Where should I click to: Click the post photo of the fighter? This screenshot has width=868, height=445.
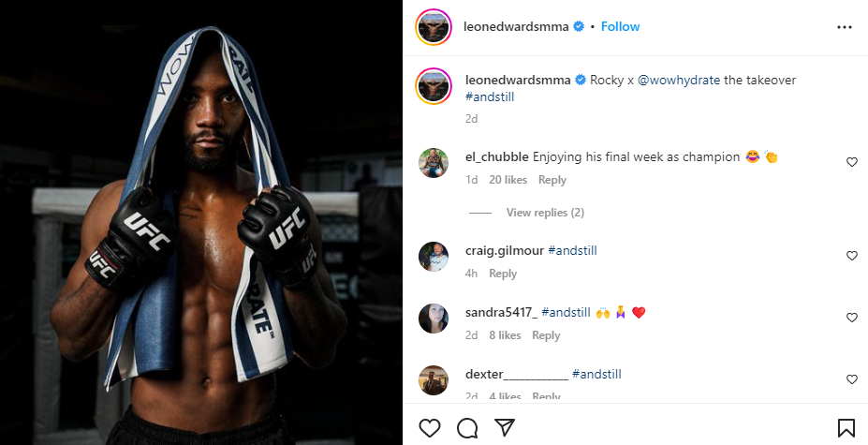pyautogui.click(x=201, y=222)
